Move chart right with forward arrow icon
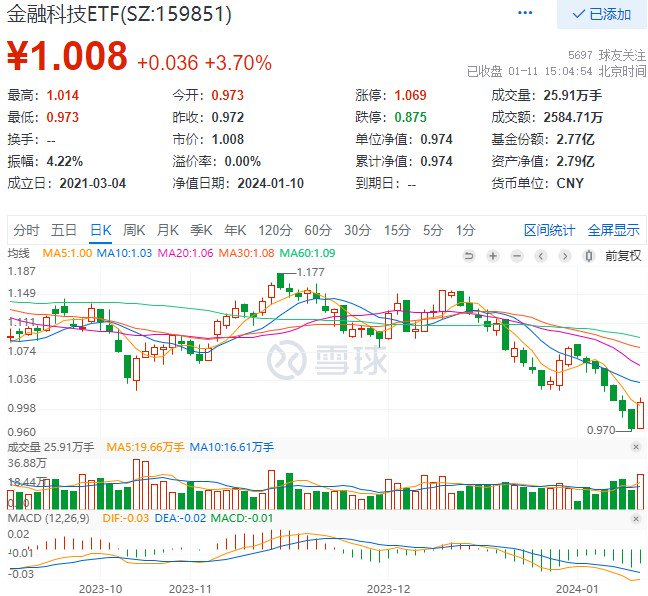This screenshot has height=596, width=648. tap(565, 256)
